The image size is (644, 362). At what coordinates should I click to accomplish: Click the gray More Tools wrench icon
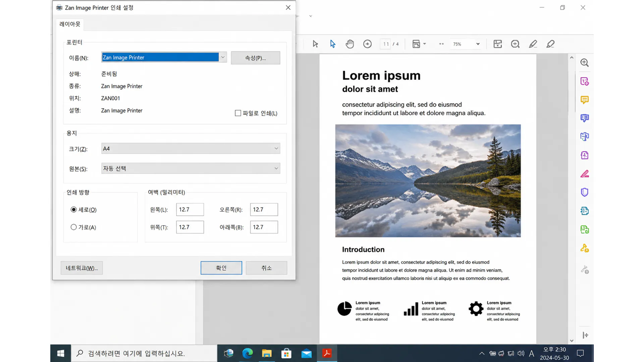click(x=585, y=269)
